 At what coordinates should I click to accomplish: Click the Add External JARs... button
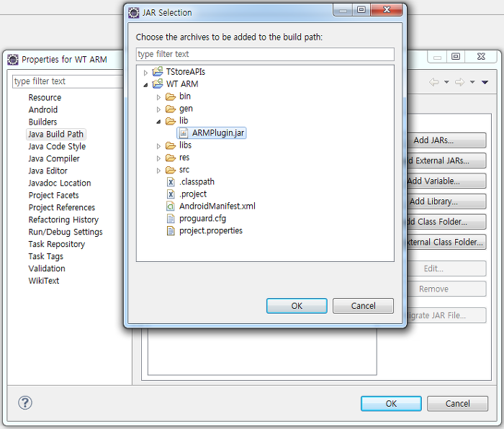point(447,161)
